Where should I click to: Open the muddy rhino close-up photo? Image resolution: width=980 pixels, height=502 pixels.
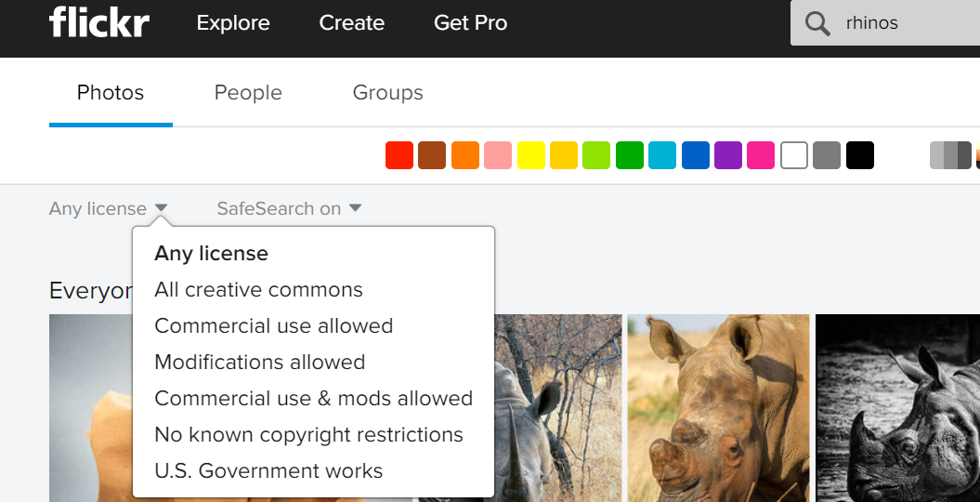pyautogui.click(x=718, y=407)
